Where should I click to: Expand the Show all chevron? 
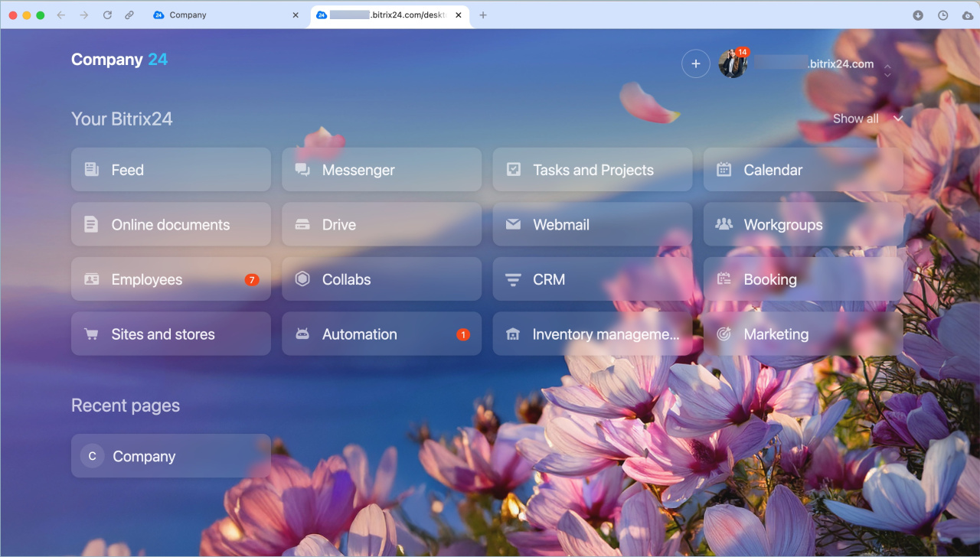click(x=899, y=119)
